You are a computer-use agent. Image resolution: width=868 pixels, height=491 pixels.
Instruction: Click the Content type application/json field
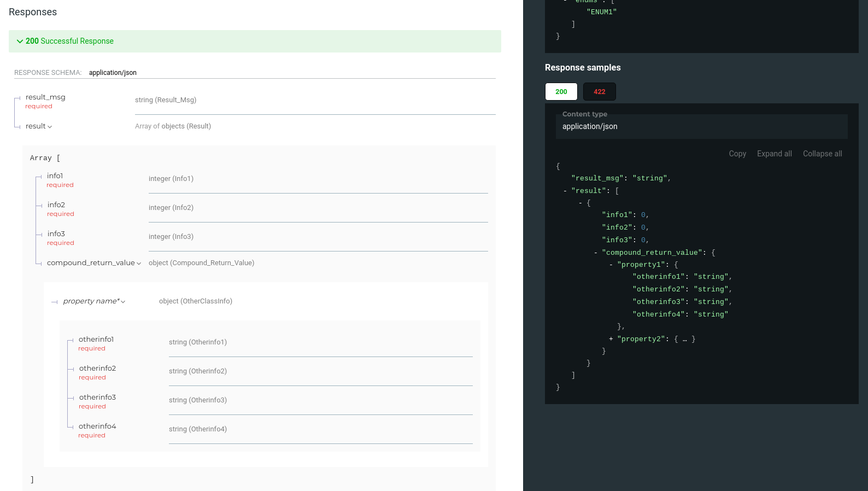click(x=702, y=126)
